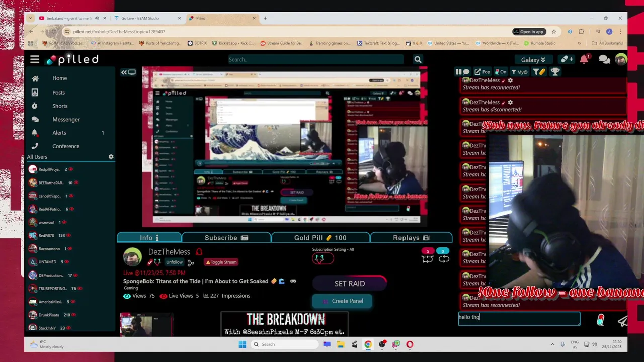Image resolution: width=644 pixels, height=362 pixels.
Task: Toggle the gold pill chat filter
Action: [539, 72]
